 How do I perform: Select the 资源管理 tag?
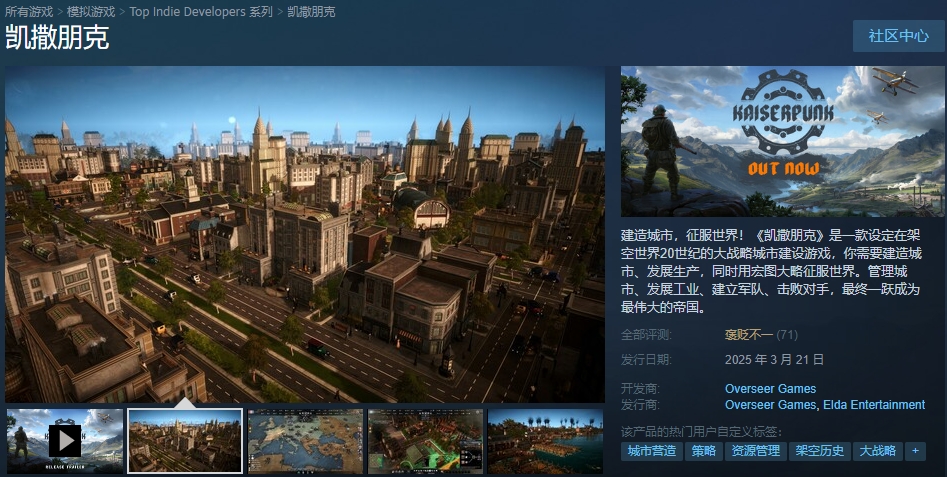click(756, 451)
